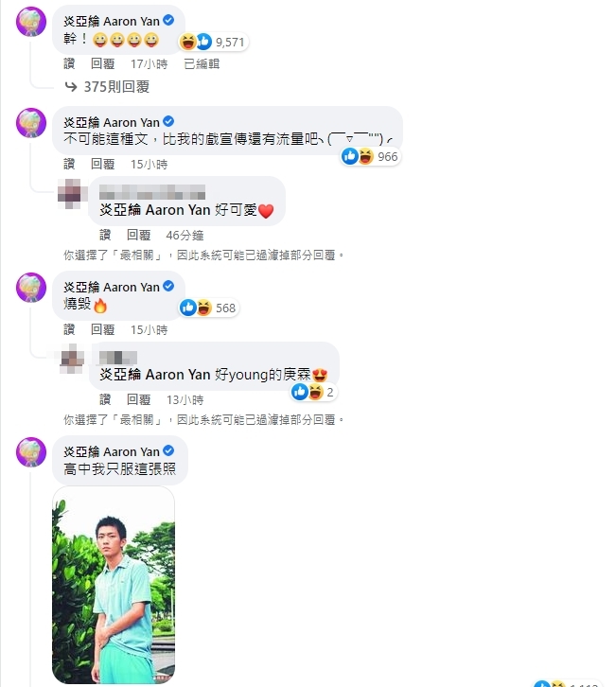Image resolution: width=616 pixels, height=687 pixels.
Task: Click Aaron Yan's avatar on first comment
Action: tap(31, 22)
